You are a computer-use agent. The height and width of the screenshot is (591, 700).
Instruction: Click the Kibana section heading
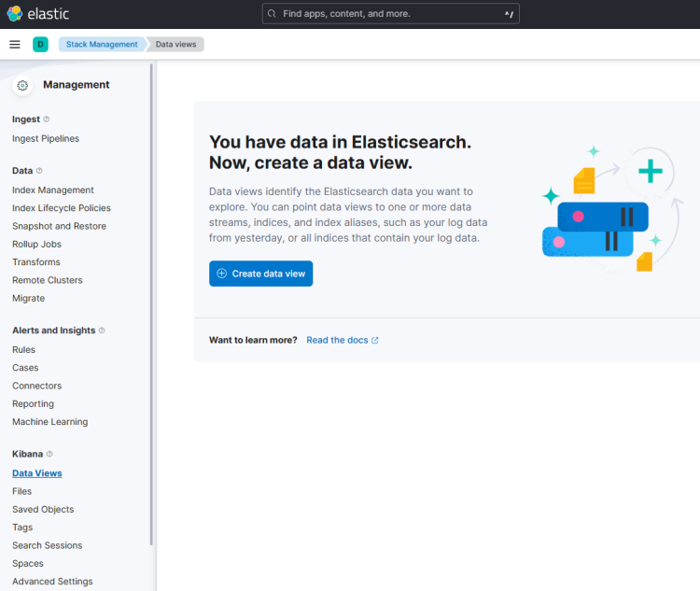coord(27,454)
